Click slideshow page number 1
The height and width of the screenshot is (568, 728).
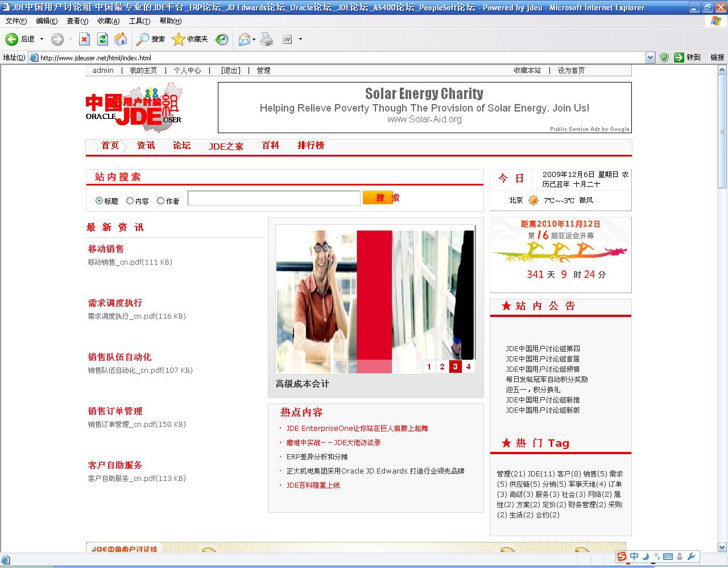pyautogui.click(x=429, y=367)
